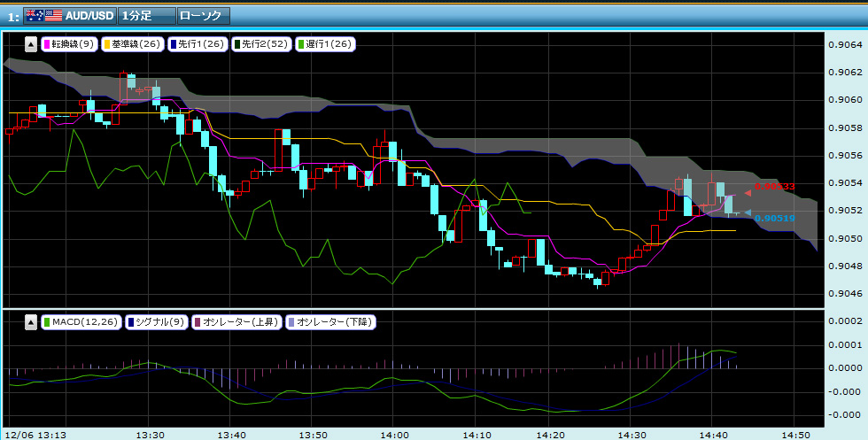
Task: Toggle the 先行1(26) indicator legend
Action: (x=198, y=44)
